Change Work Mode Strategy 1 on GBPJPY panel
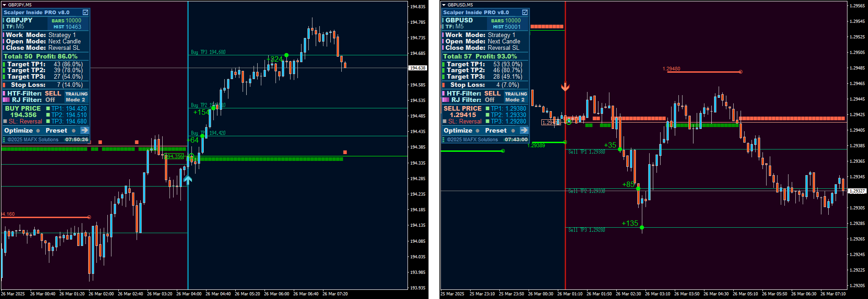 (x=62, y=35)
